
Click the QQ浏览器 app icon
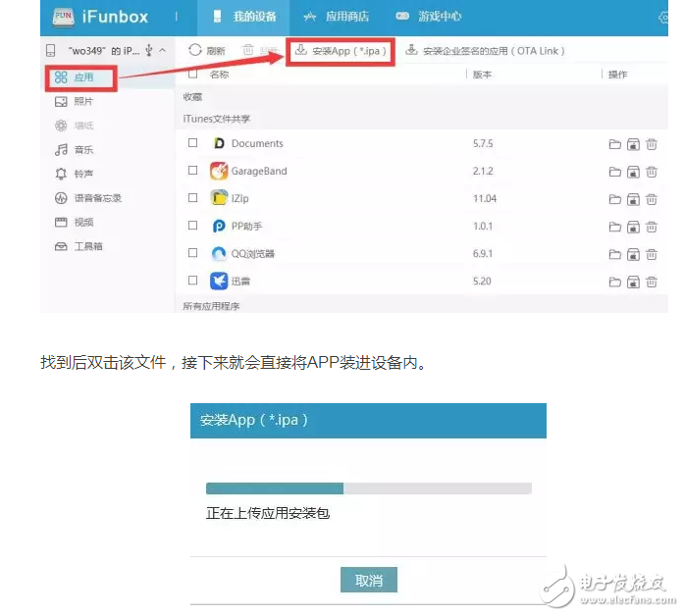point(219,253)
